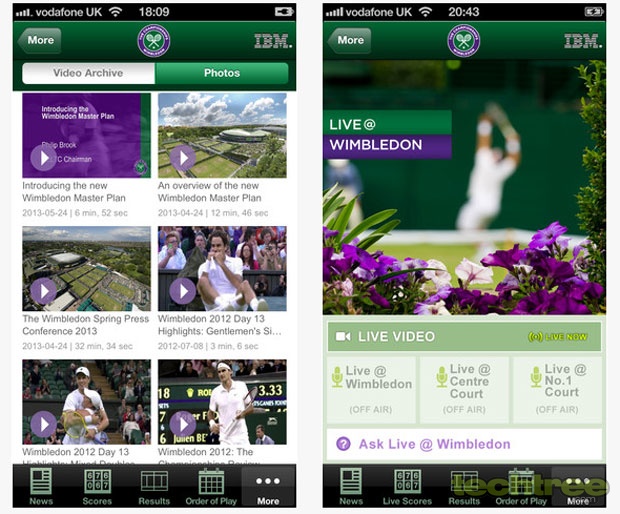Tap clock 18:09 on left status bar
620x514 pixels.
pos(154,12)
